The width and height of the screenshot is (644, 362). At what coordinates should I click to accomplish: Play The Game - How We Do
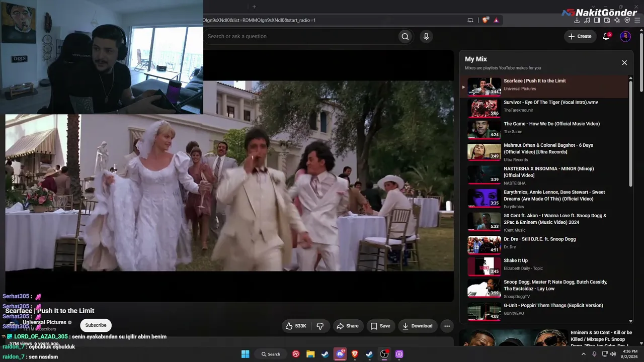545,129
